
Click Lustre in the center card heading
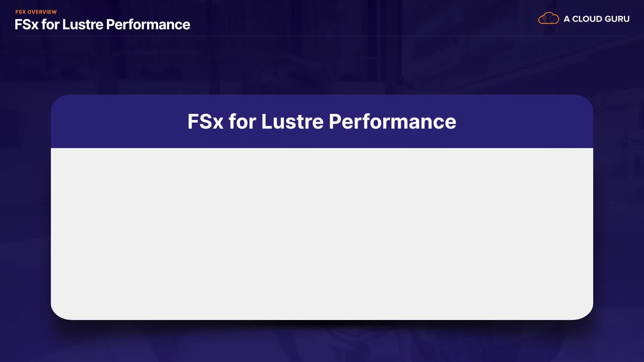tap(292, 121)
